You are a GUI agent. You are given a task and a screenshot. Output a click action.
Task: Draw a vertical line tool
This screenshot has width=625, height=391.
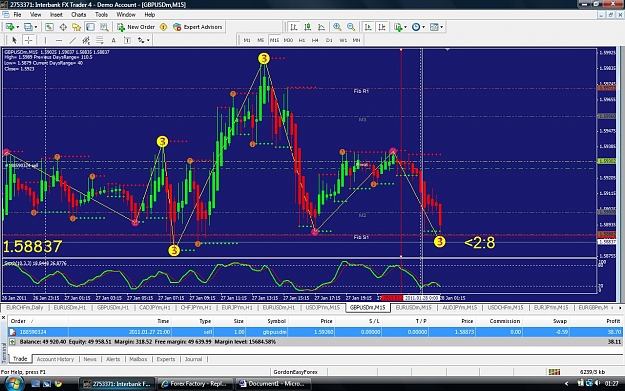(45, 40)
